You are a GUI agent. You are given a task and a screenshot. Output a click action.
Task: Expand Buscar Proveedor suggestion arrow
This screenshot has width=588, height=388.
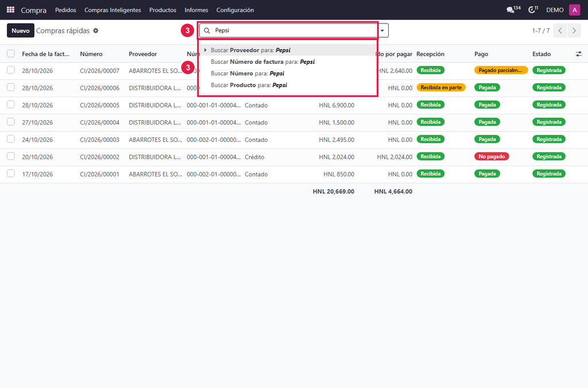coord(205,50)
